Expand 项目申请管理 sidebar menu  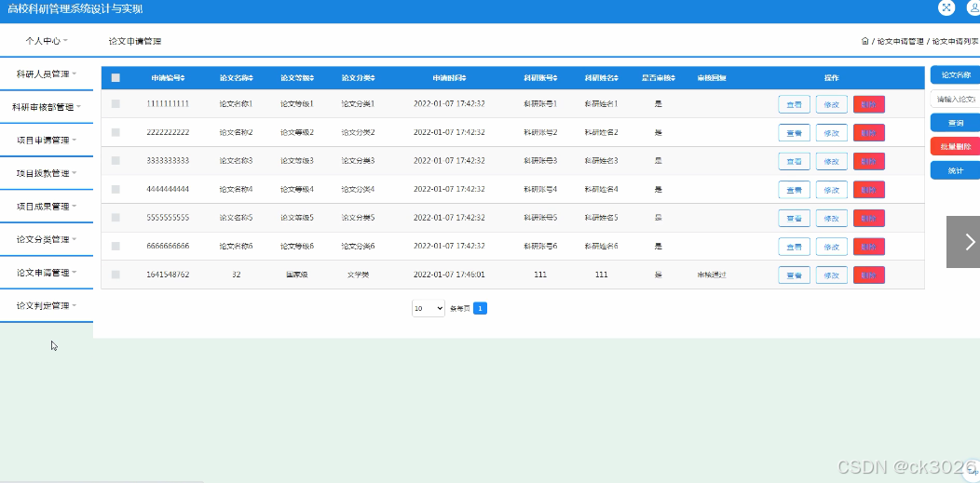click(x=47, y=141)
